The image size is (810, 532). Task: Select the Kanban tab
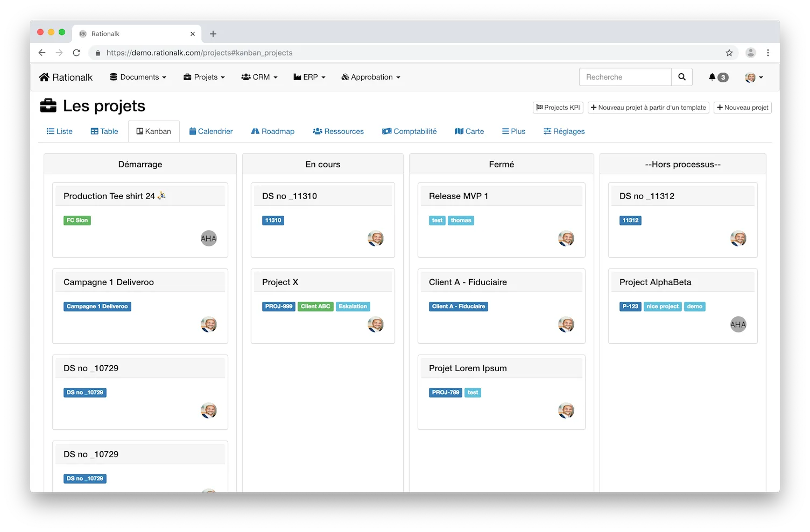coord(154,131)
